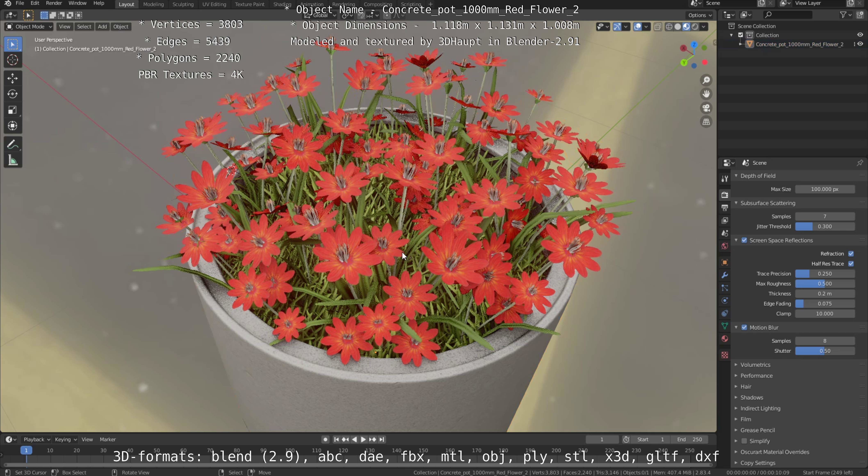The image size is (868, 476).
Task: Open the File menu
Action: pos(19,3)
